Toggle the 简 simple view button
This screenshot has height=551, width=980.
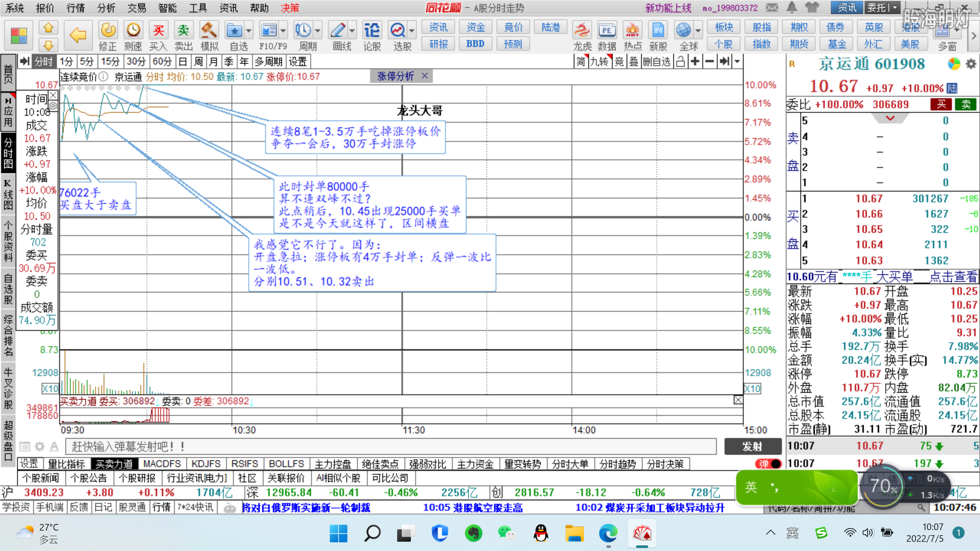pos(581,62)
